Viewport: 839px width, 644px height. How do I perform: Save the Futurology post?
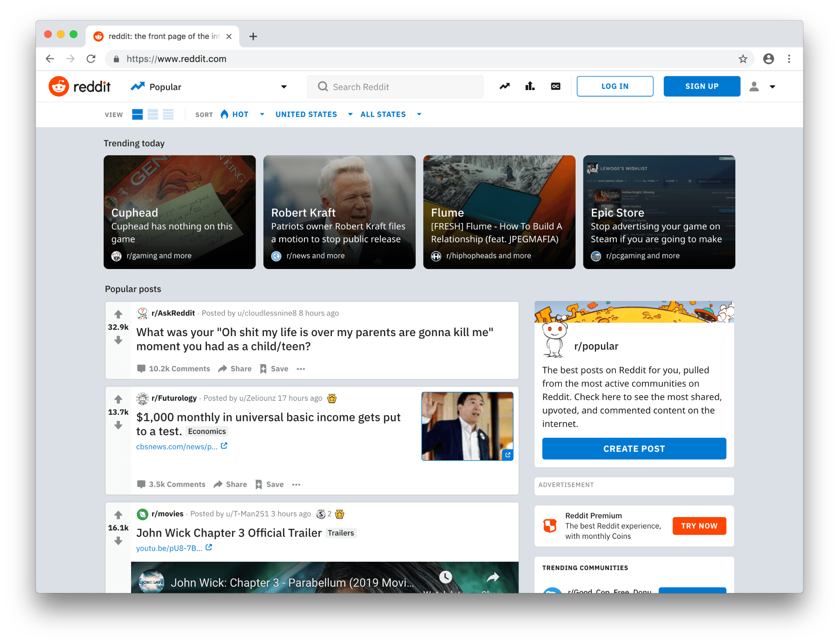point(269,485)
